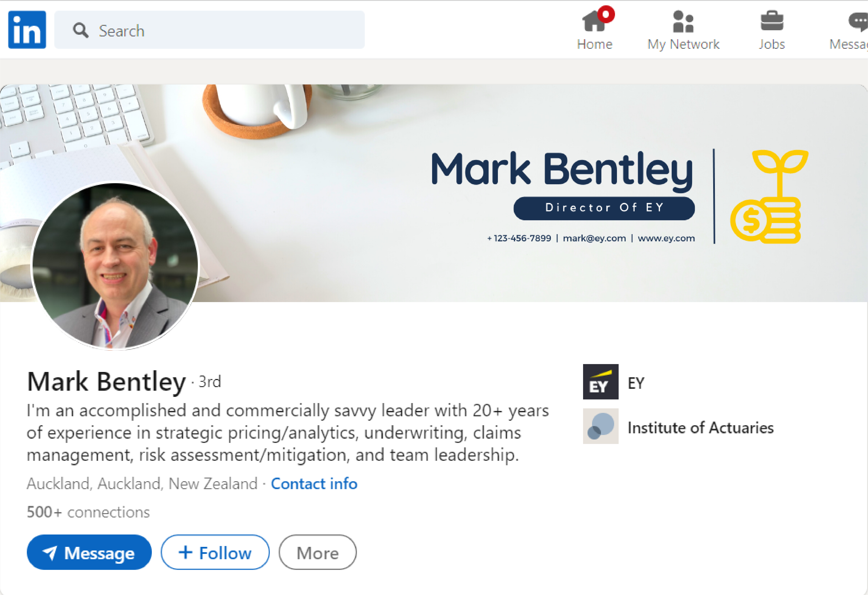This screenshot has width=868, height=595.
Task: Open the My Network people icon
Action: pyautogui.click(x=683, y=21)
